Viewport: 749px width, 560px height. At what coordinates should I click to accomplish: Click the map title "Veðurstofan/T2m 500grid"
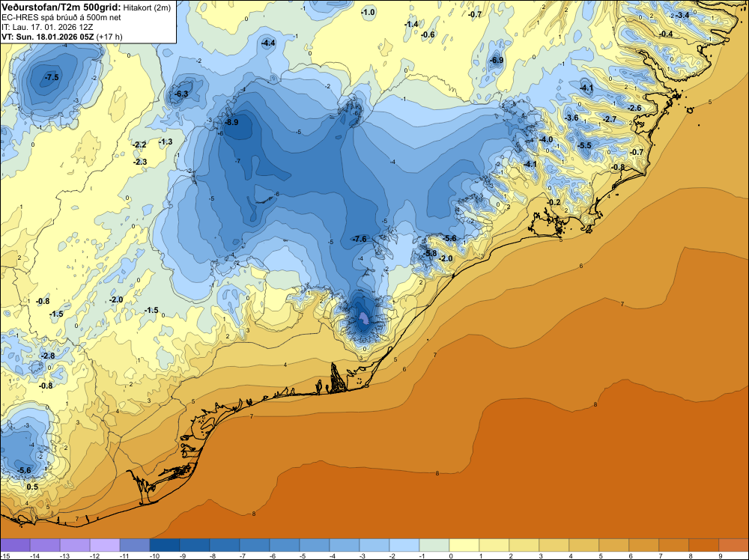[61, 7]
